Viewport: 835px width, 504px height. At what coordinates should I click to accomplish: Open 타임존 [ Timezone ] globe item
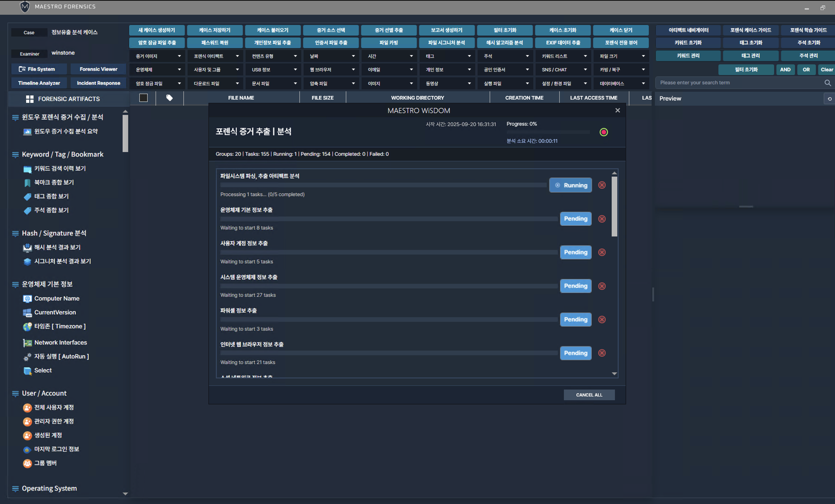click(27, 326)
